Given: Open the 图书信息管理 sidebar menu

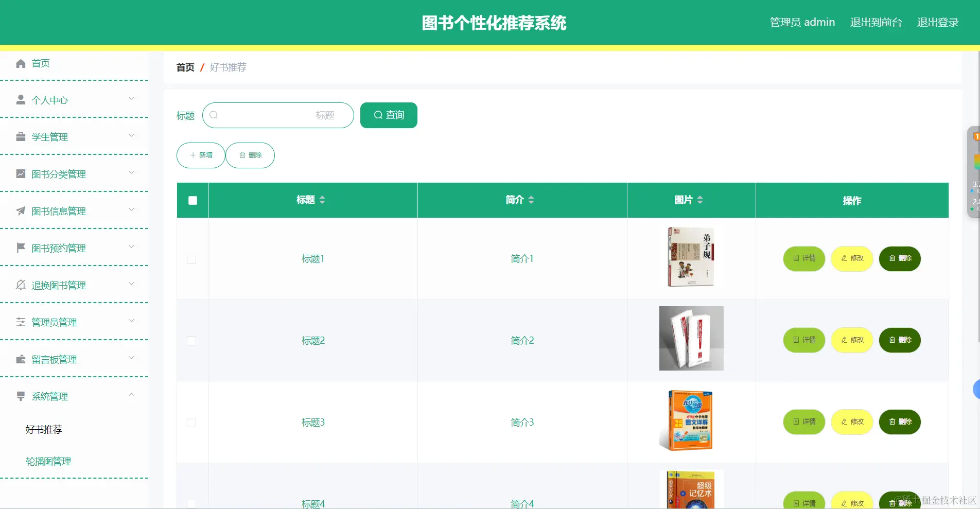Looking at the screenshot, I should 74,211.
